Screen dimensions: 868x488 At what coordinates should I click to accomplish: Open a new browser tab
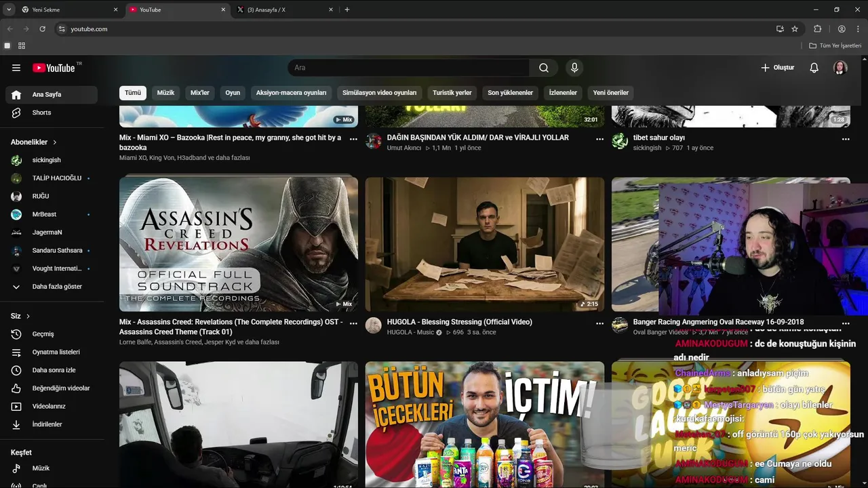347,9
